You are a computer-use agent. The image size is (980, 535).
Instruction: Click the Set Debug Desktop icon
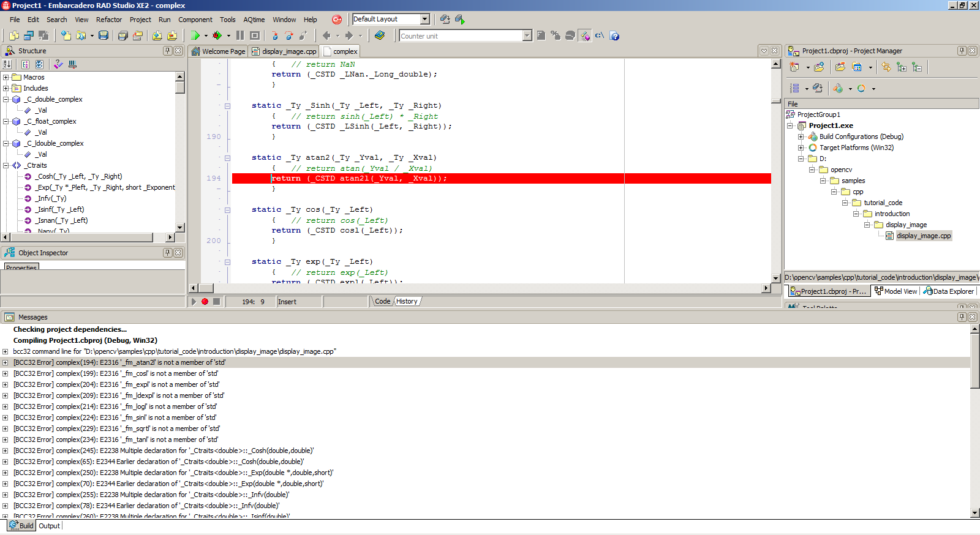460,20
